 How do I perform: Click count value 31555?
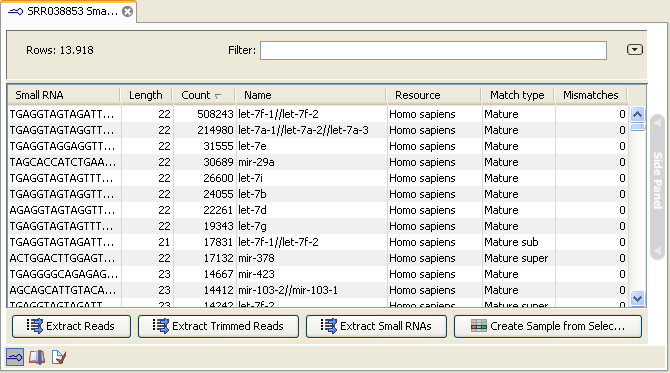(x=218, y=146)
